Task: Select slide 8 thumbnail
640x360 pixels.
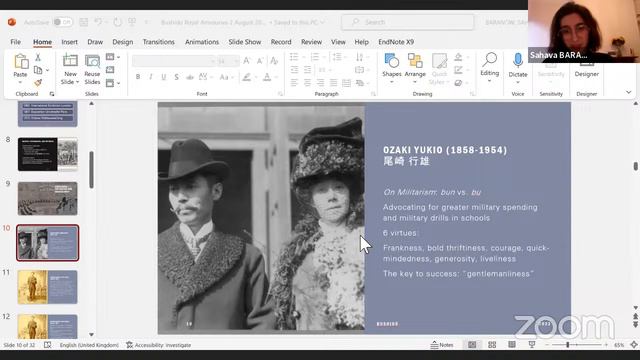Action: [x=47, y=154]
